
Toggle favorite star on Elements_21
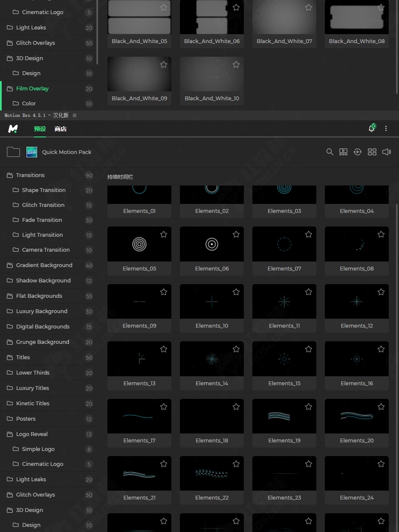coord(164,464)
